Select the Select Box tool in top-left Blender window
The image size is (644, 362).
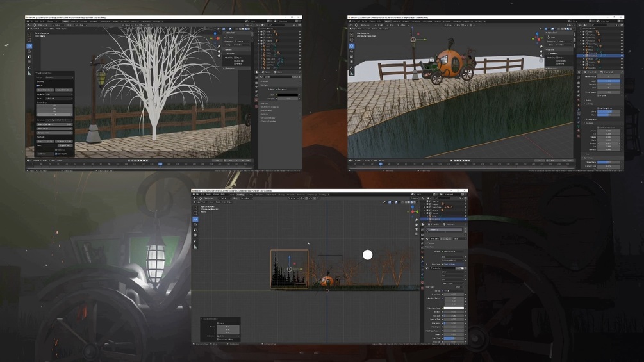(x=29, y=35)
